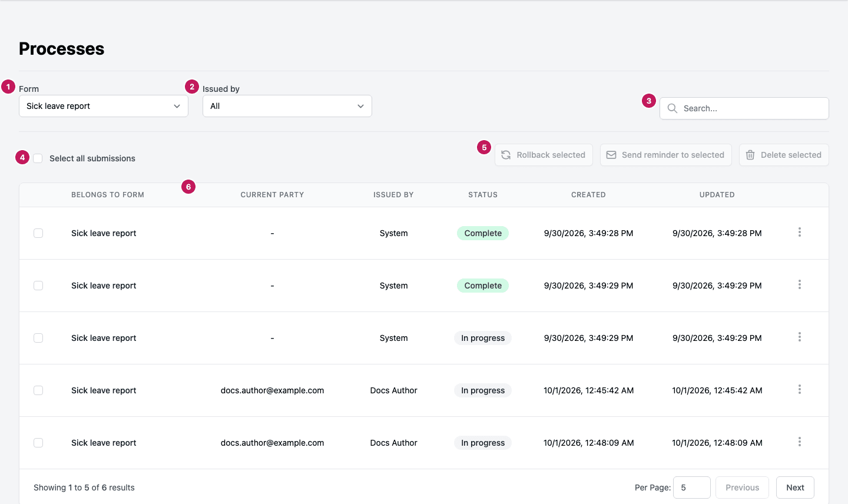Image resolution: width=848 pixels, height=504 pixels.
Task: Click the CURRENT PARTY column header
Action: tap(272, 195)
